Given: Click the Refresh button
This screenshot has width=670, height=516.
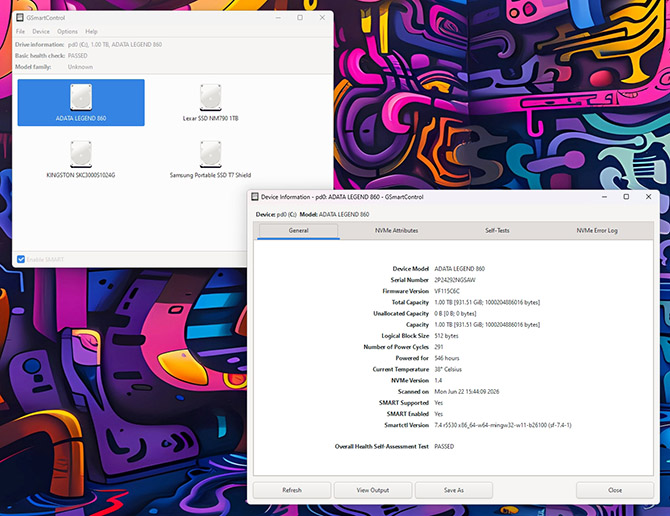Looking at the screenshot, I should [x=292, y=490].
